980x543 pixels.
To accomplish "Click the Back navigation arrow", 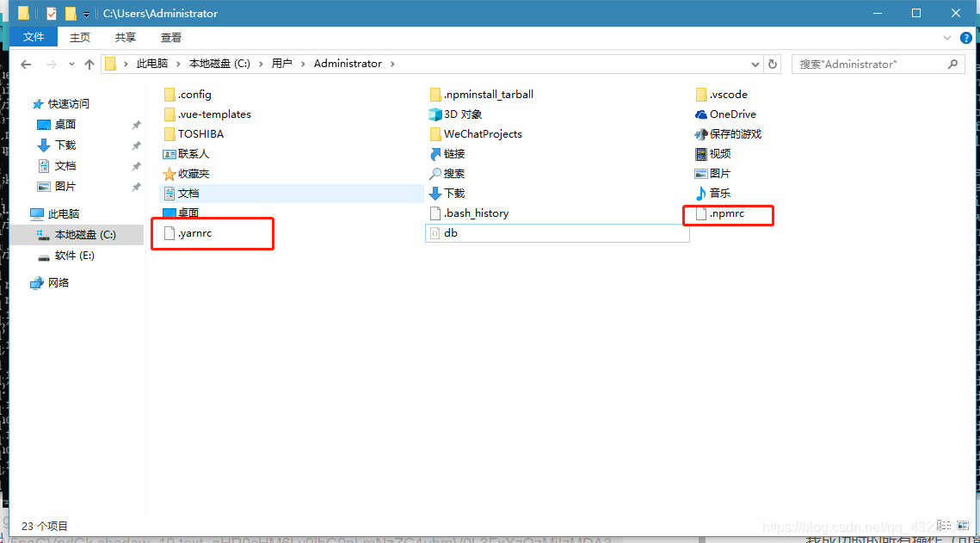I will (x=26, y=65).
